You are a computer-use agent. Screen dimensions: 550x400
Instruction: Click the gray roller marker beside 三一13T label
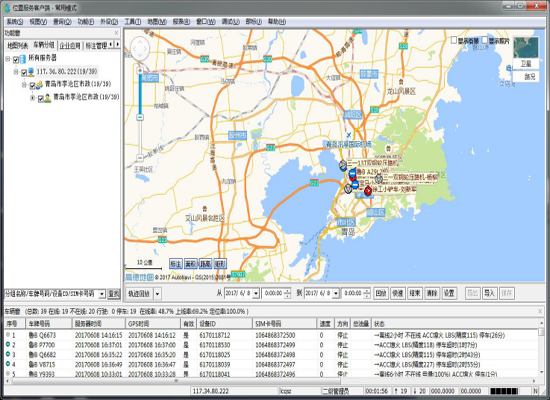343,165
